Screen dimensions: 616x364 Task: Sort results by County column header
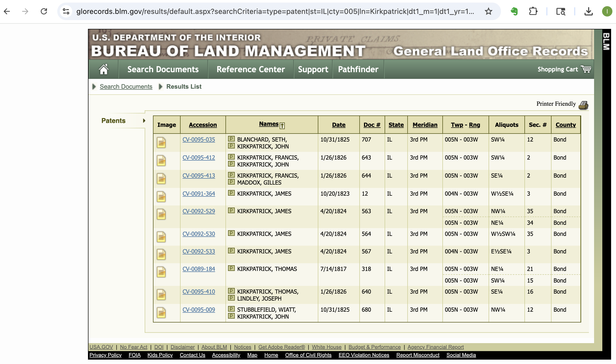(x=565, y=125)
